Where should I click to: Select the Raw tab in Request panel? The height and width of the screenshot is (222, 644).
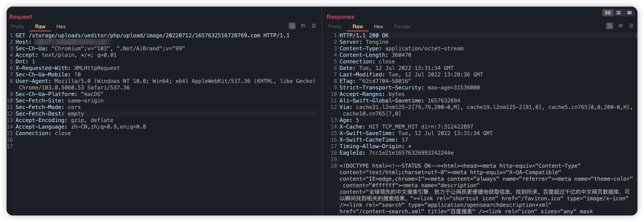[x=41, y=26]
